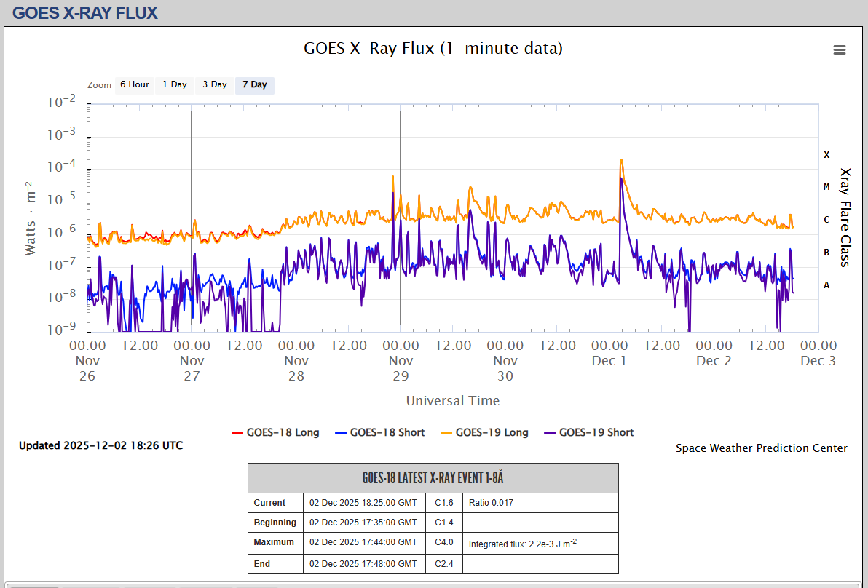The height and width of the screenshot is (588, 868).
Task: Choose the 7 Day zoom button
Action: pos(255,84)
